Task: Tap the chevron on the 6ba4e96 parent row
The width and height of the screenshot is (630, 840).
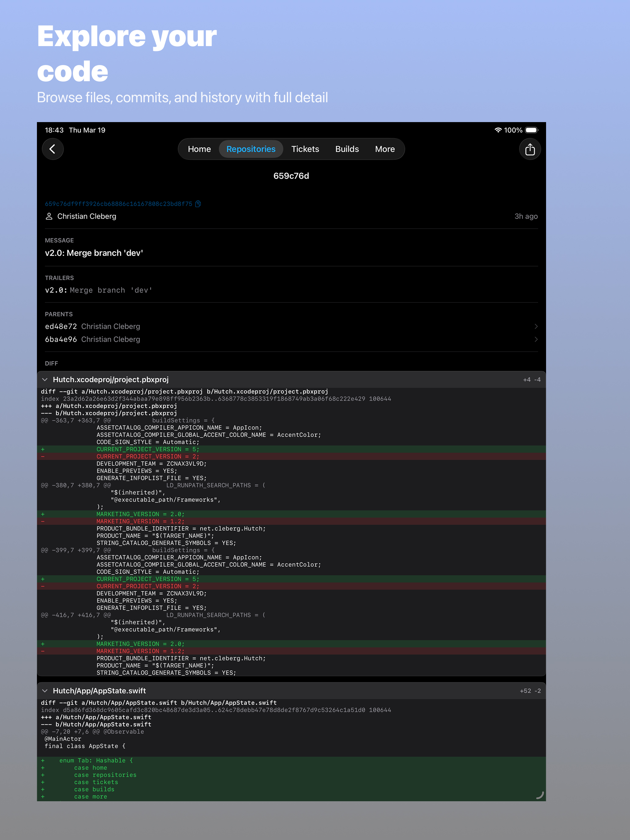Action: [x=536, y=339]
